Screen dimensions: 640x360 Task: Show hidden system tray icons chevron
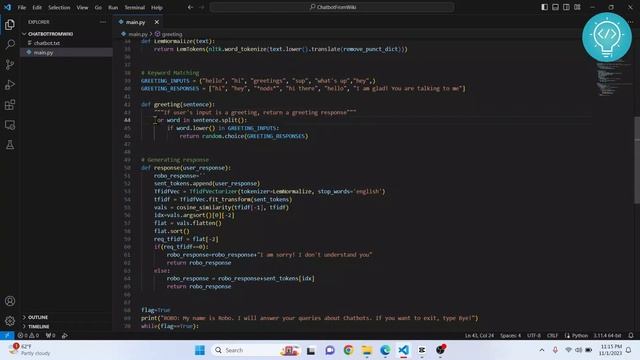[542, 350]
